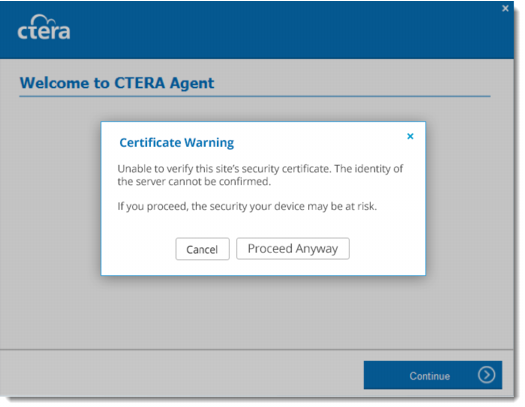The image size is (525, 407).
Task: Click the Welcome to CTERA Agent heading
Action: point(117,83)
